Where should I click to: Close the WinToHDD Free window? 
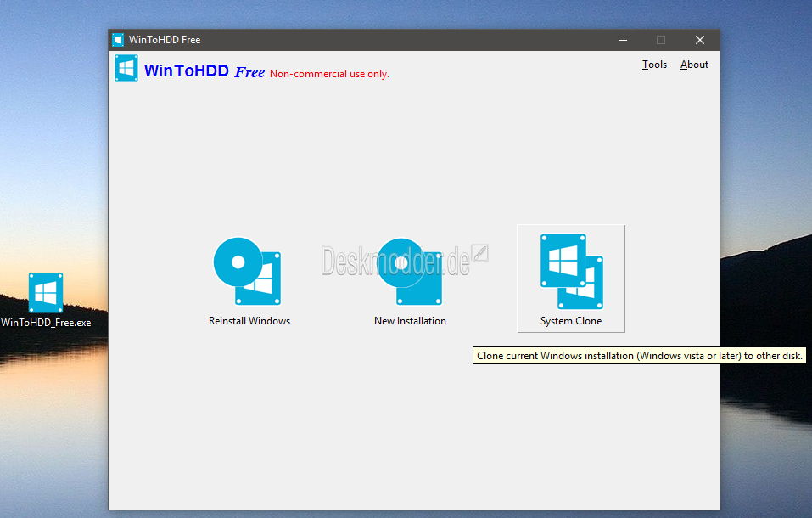(x=700, y=40)
